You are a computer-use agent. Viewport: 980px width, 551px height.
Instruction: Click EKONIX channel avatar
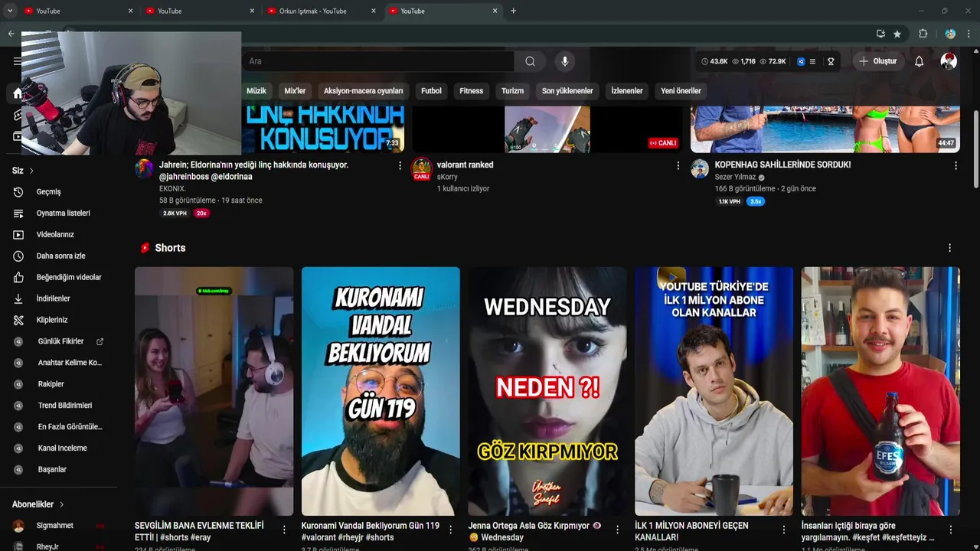point(144,169)
